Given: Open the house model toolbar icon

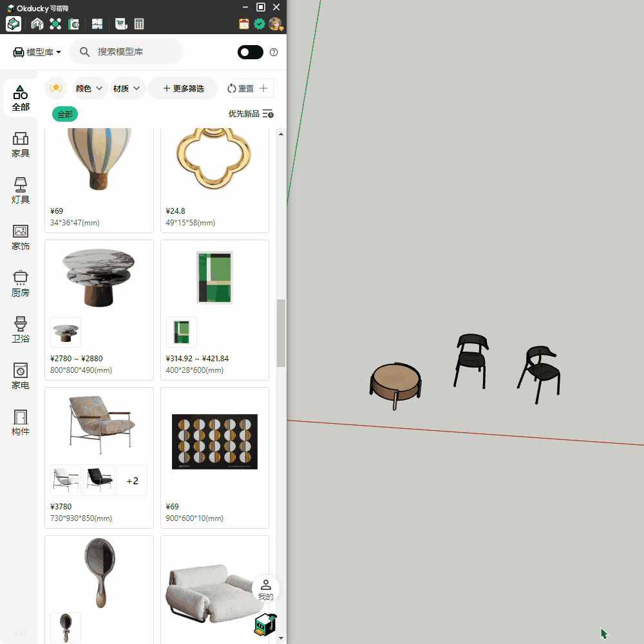Looking at the screenshot, I should point(37,24).
